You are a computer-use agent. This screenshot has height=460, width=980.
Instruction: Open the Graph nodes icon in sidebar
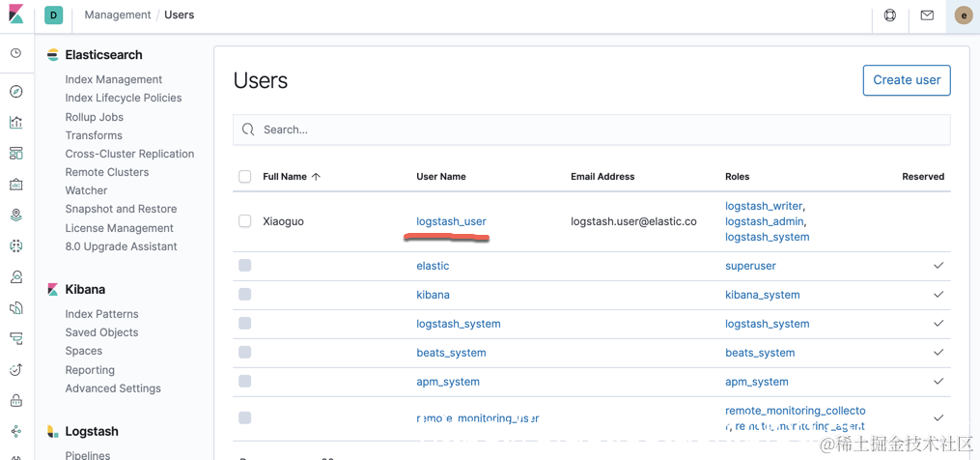[x=16, y=431]
